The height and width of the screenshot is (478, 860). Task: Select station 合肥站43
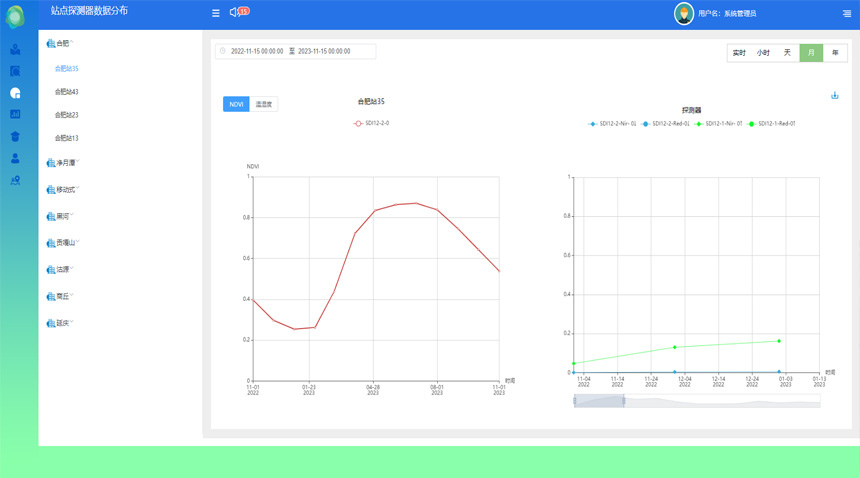[x=67, y=92]
